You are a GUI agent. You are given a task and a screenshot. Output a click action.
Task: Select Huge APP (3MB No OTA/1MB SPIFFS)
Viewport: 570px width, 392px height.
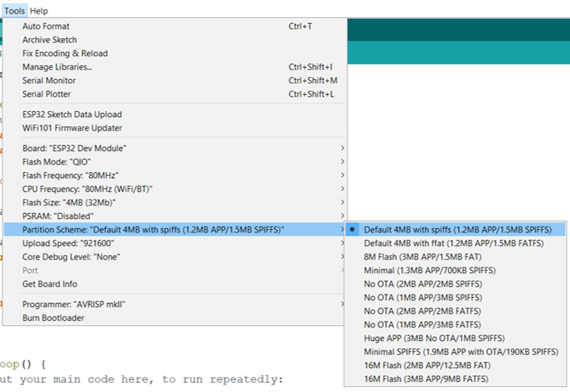(x=455, y=339)
